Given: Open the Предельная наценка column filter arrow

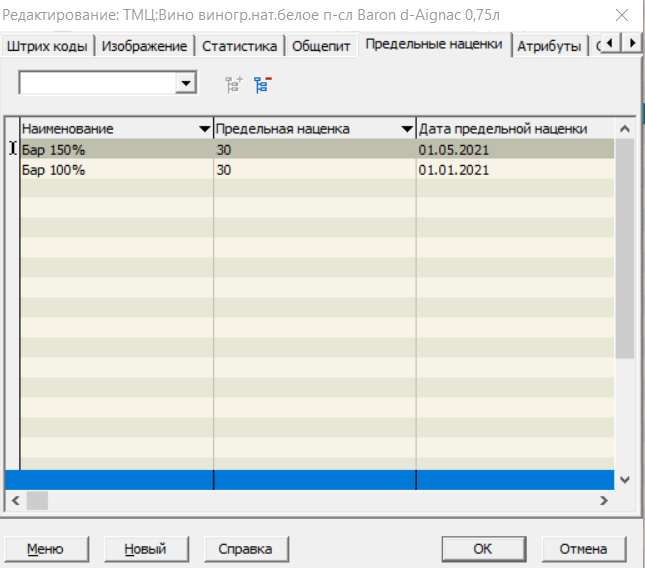Looking at the screenshot, I should [x=406, y=129].
